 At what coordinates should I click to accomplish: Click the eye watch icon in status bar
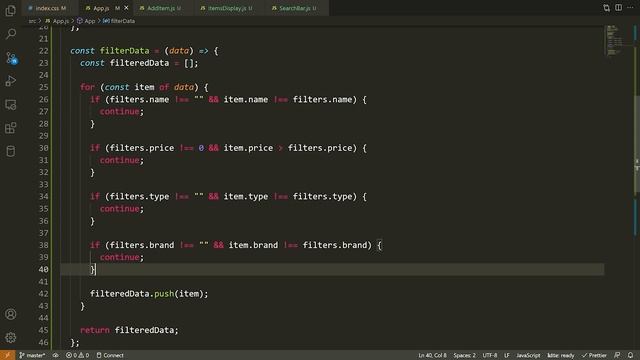tap(56, 355)
